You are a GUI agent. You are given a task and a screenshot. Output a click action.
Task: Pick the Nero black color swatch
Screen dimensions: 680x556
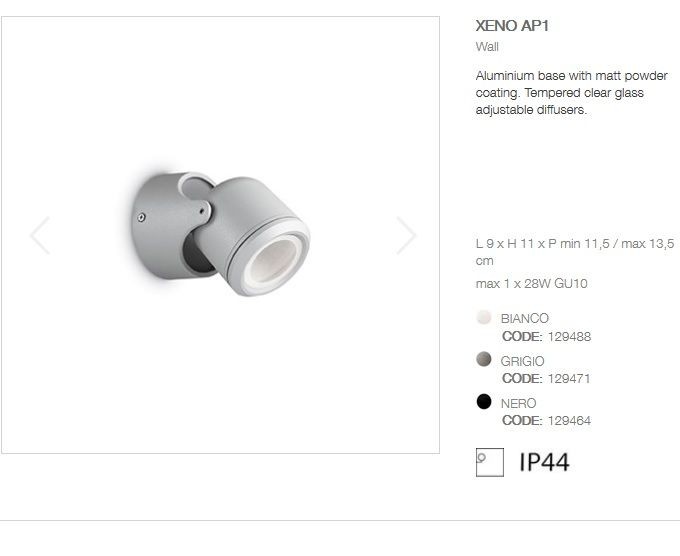[x=484, y=402]
